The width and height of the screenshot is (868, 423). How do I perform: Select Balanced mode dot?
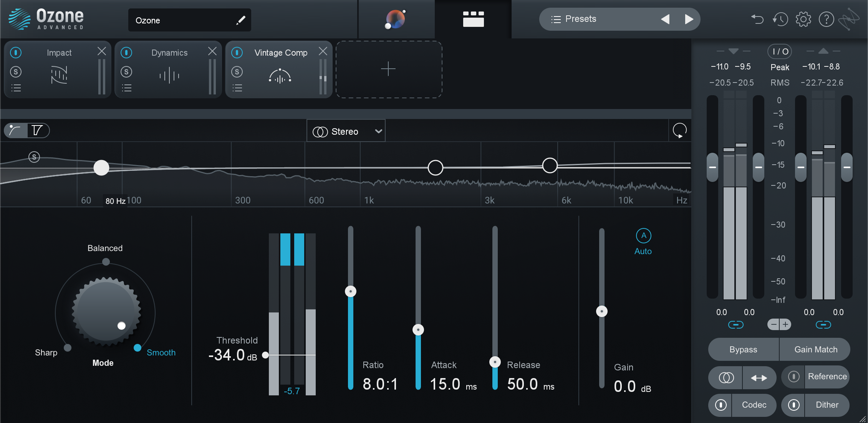click(x=106, y=262)
